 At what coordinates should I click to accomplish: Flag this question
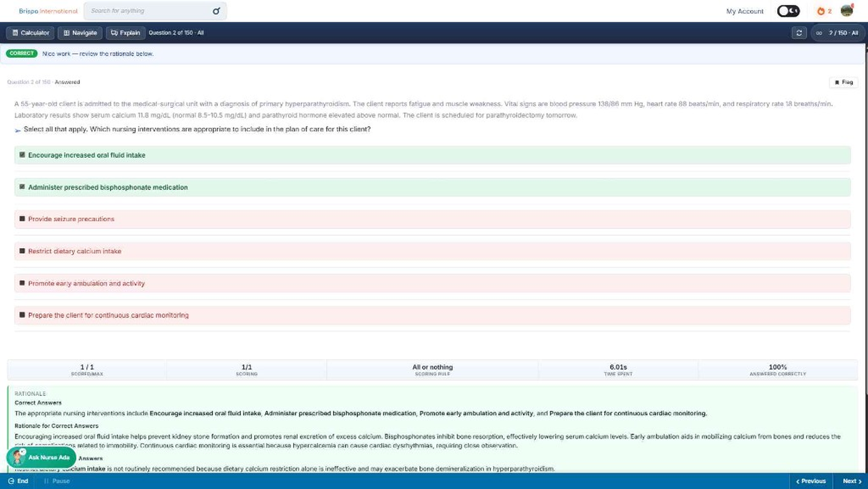point(843,82)
